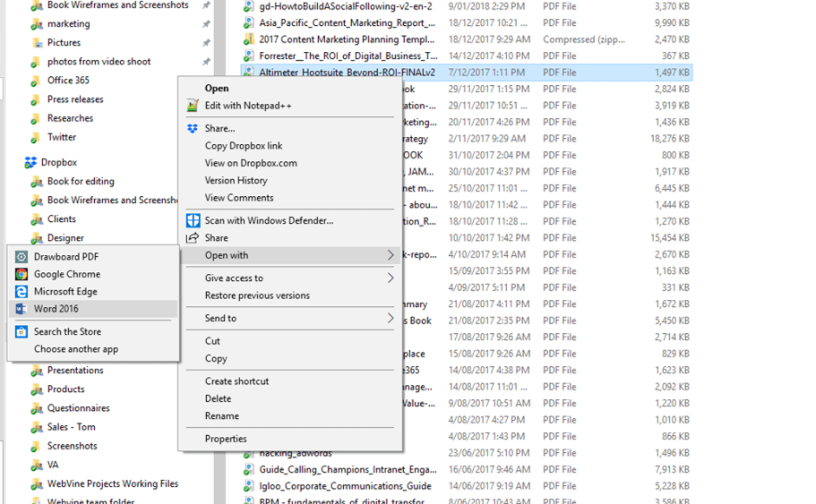Image resolution: width=816 pixels, height=504 pixels.
Task: Expand the Give access to submenu arrow
Action: tap(391, 278)
